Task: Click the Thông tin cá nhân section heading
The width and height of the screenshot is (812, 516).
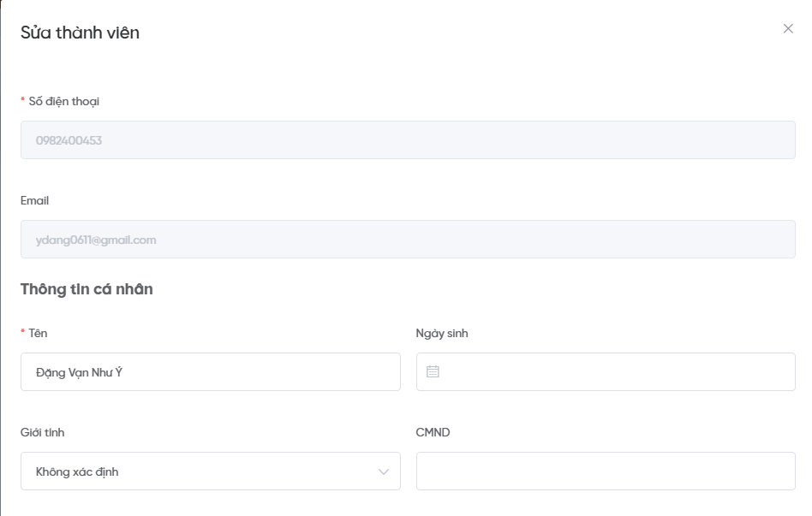Action: pyautogui.click(x=87, y=289)
